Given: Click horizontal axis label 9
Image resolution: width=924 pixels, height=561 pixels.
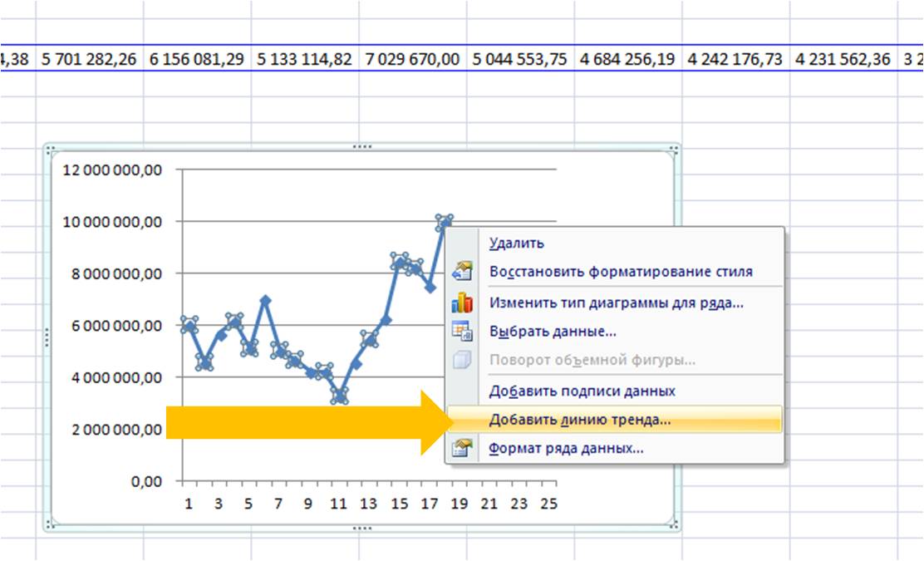Looking at the screenshot, I should pyautogui.click(x=308, y=504).
